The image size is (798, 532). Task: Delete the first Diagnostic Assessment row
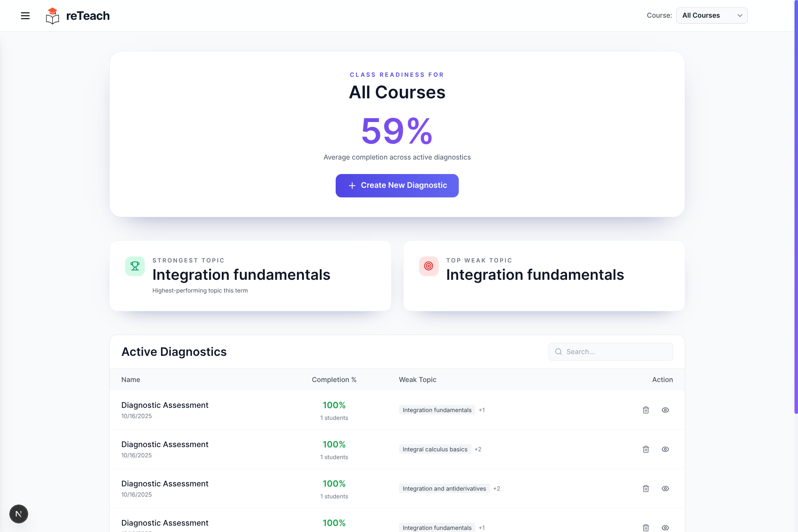[x=646, y=410]
